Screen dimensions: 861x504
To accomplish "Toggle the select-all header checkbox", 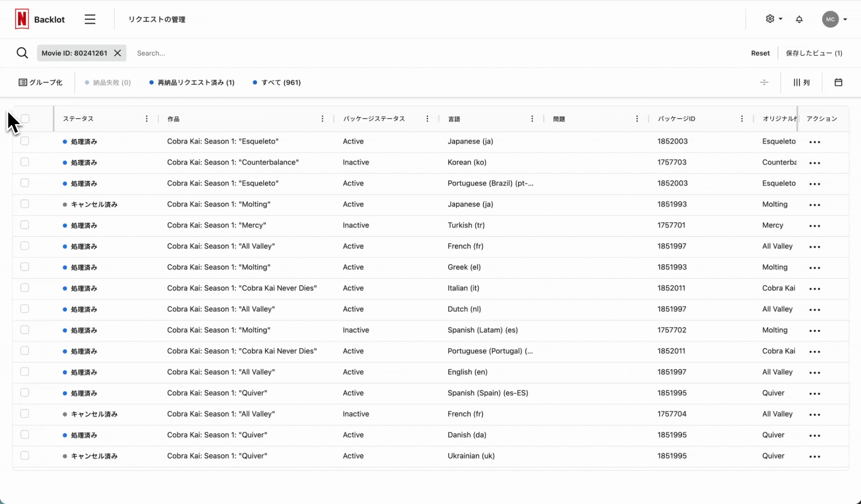I will pos(25,119).
